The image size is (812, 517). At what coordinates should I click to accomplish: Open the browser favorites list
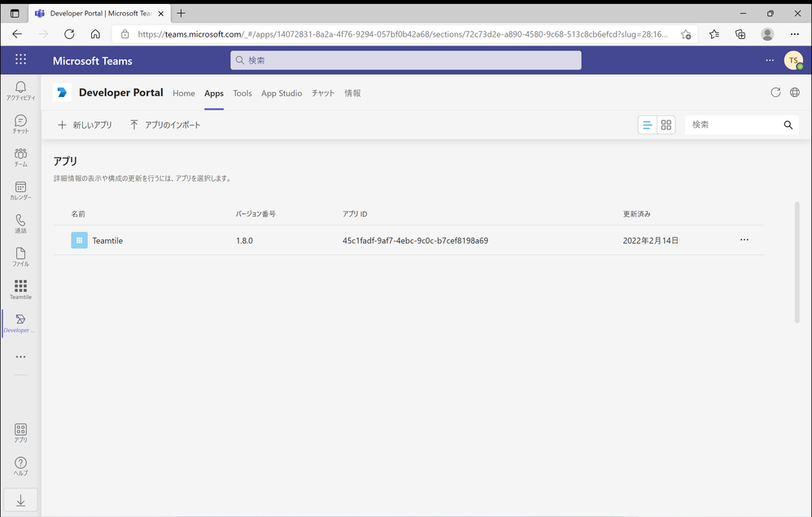[714, 34]
